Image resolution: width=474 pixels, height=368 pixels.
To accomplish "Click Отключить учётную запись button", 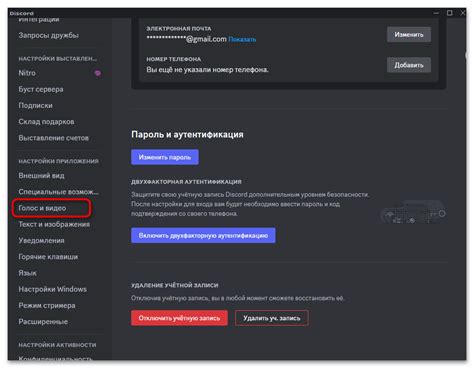I will click(179, 318).
